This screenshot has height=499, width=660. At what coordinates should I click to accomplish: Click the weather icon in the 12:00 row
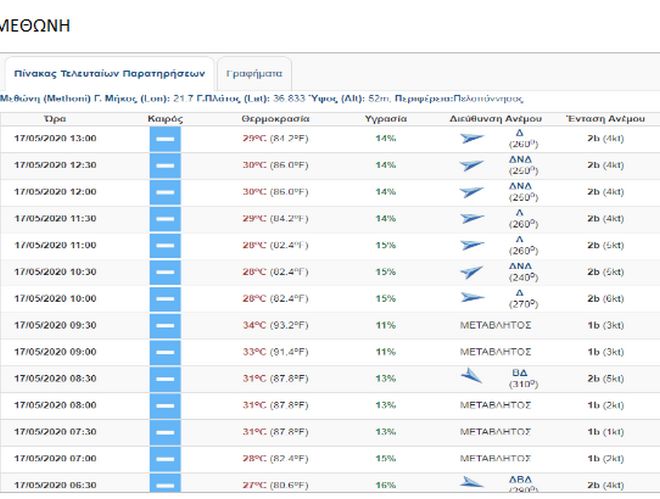pos(165,191)
